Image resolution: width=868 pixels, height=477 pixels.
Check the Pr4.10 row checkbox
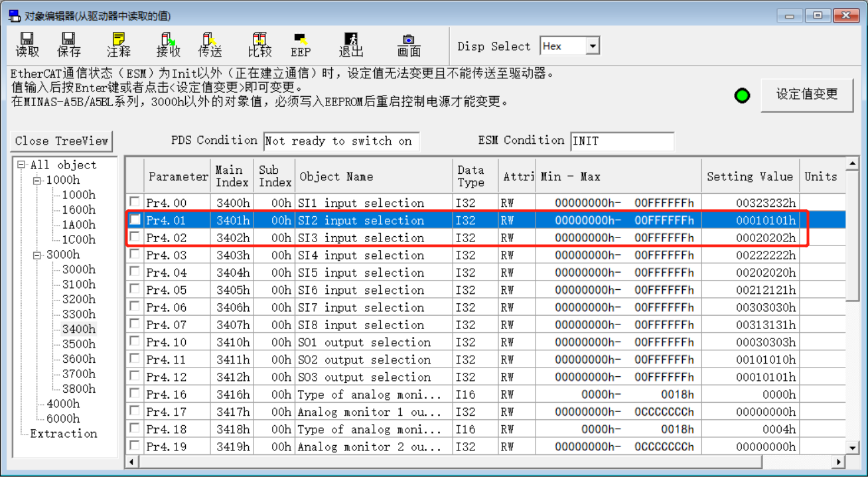tap(135, 341)
